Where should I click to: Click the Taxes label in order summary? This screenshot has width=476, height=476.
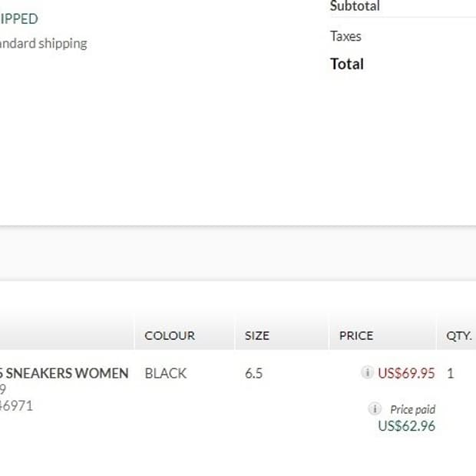(x=345, y=36)
